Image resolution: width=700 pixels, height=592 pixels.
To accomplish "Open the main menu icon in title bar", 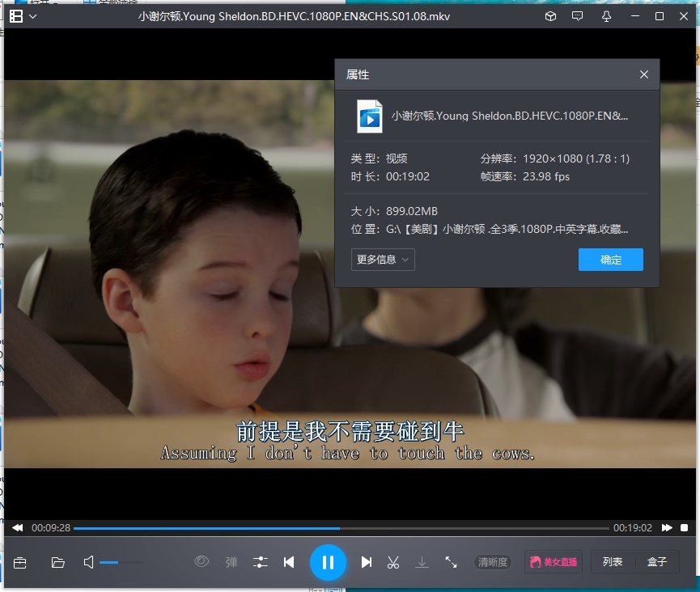I will coord(16,16).
